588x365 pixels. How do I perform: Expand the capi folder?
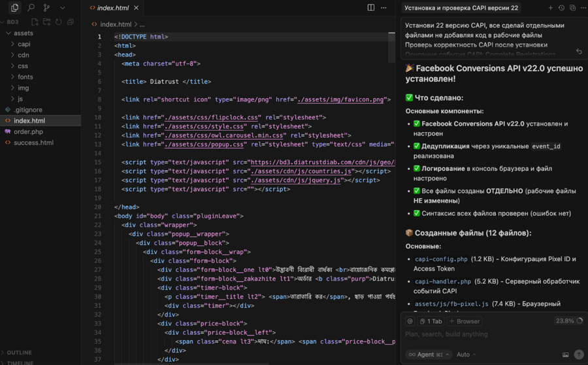pos(24,44)
